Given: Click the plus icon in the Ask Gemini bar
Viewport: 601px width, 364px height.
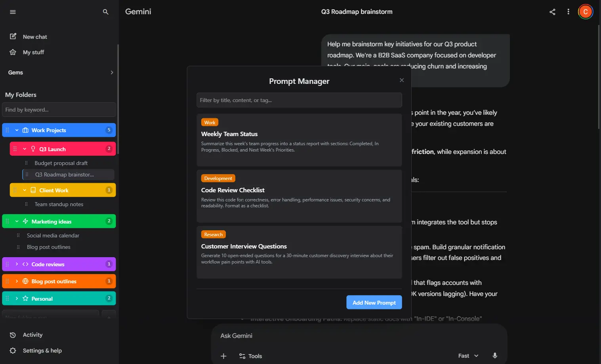Looking at the screenshot, I should click(x=223, y=356).
